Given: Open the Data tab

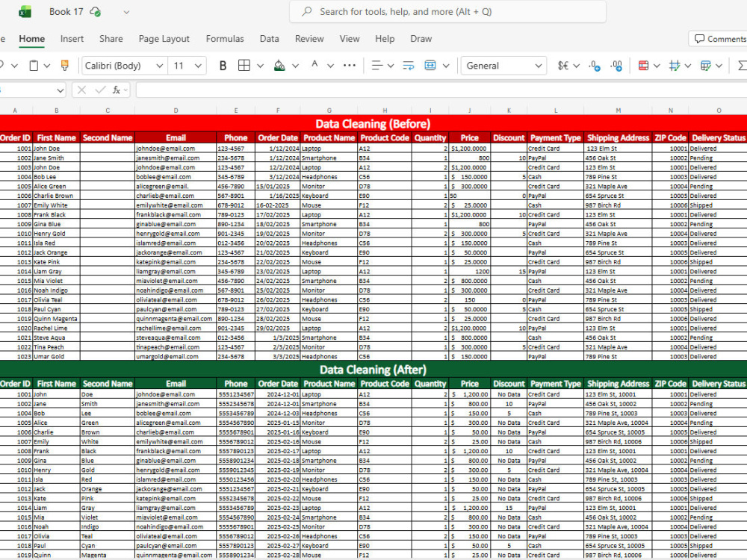Looking at the screenshot, I should pyautogui.click(x=269, y=39).
